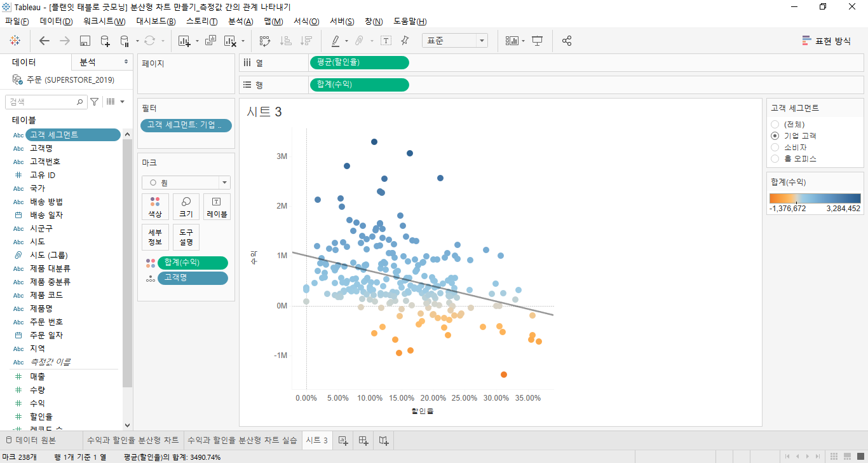Click the fix axes pin icon
The width and height of the screenshot is (868, 463).
coord(405,41)
